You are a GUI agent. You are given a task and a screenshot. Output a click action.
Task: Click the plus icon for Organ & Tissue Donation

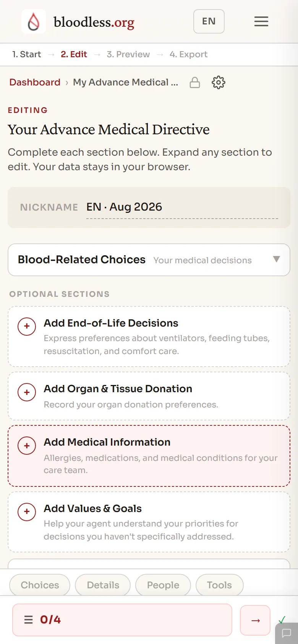(27, 392)
